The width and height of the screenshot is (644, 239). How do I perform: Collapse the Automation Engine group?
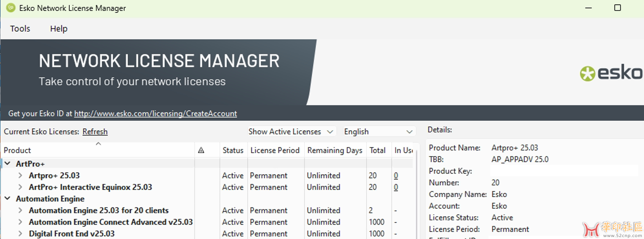[8, 199]
